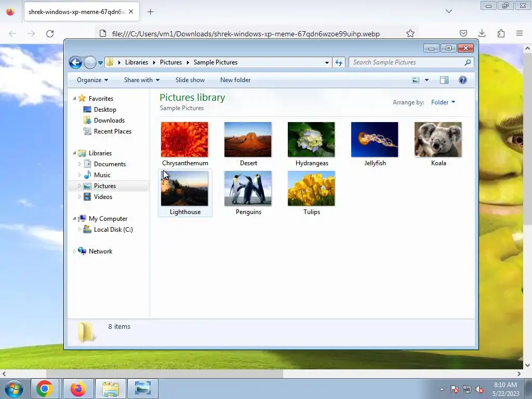Open address bar history dropdown arrow

click(327, 63)
